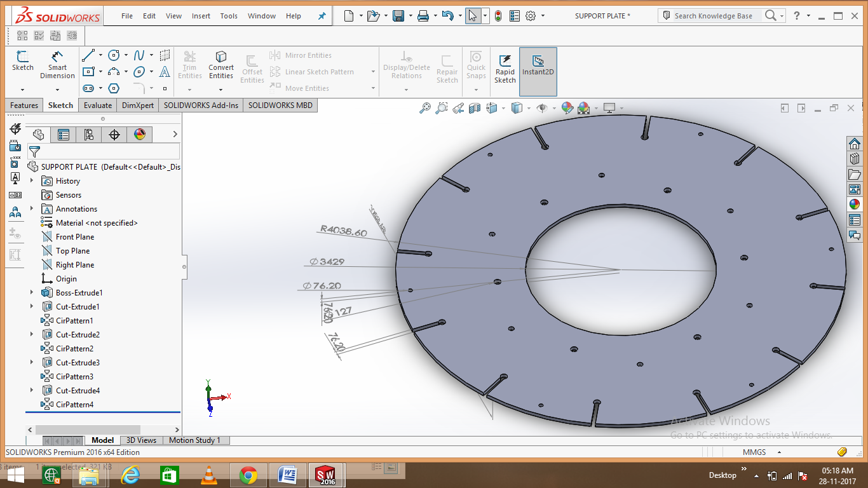Toggle Quick Snaps on or off
This screenshot has width=868, height=488.
pyautogui.click(x=475, y=66)
